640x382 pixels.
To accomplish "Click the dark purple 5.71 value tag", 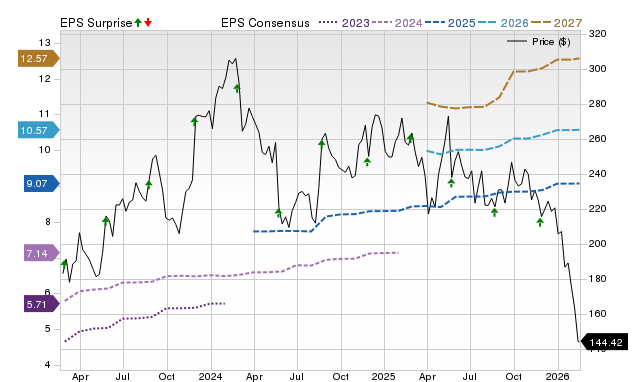I will (x=42, y=304).
